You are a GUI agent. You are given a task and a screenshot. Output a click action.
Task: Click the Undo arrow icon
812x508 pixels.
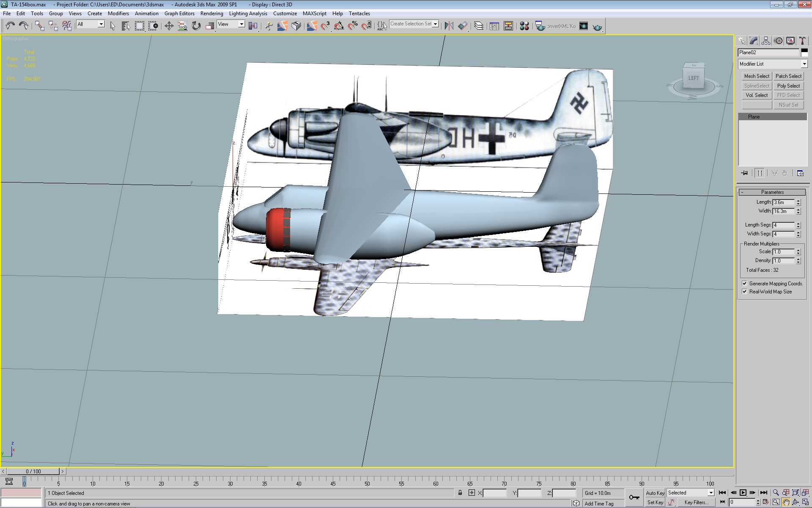point(10,26)
